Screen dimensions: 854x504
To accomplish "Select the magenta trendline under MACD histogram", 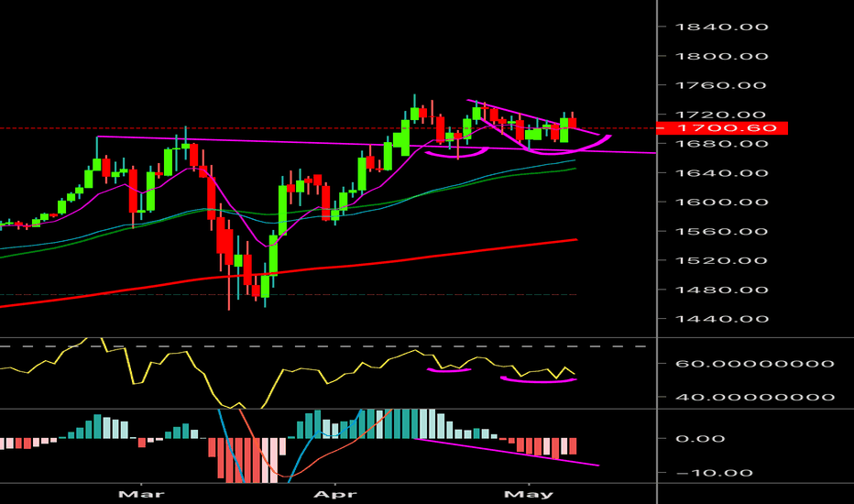I will point(507,452).
